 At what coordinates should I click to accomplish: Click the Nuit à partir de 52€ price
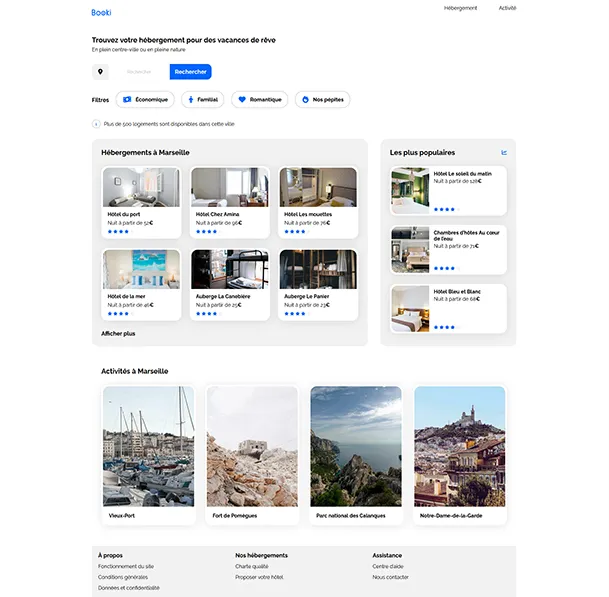(x=130, y=223)
